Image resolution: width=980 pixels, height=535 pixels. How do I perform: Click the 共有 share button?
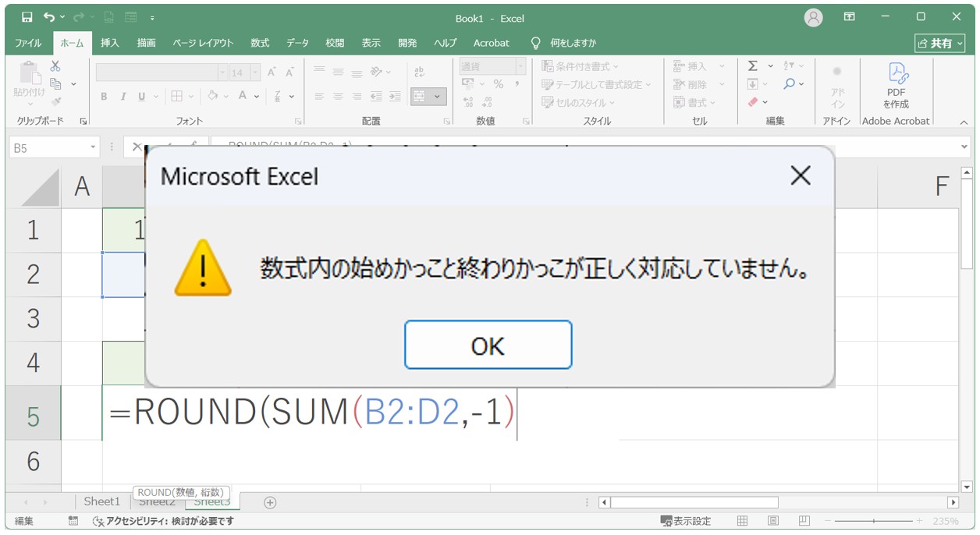[x=939, y=43]
